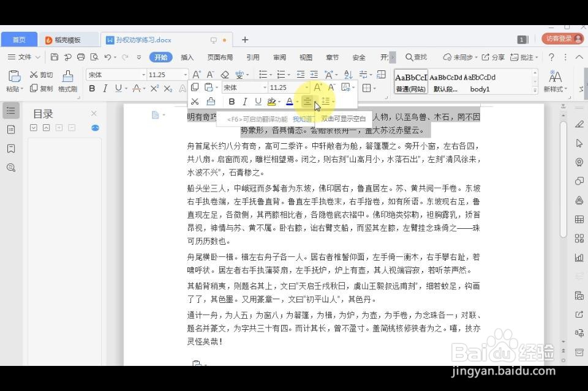This screenshot has height=391, width=588.
Task: Toggle underline formatting
Action: pyautogui.click(x=257, y=101)
